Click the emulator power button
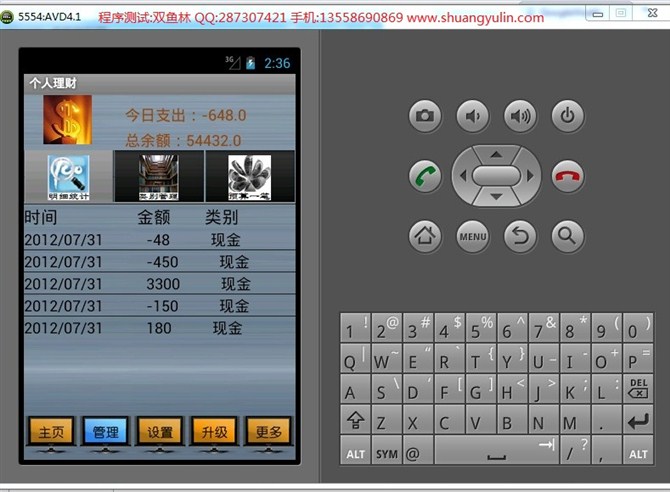The width and height of the screenshot is (670, 492). coord(567,116)
